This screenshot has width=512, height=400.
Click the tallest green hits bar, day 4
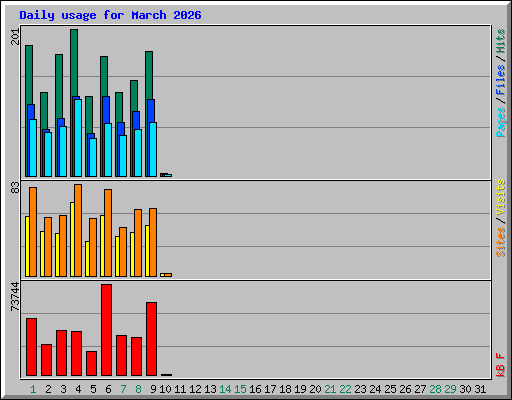pos(74,63)
